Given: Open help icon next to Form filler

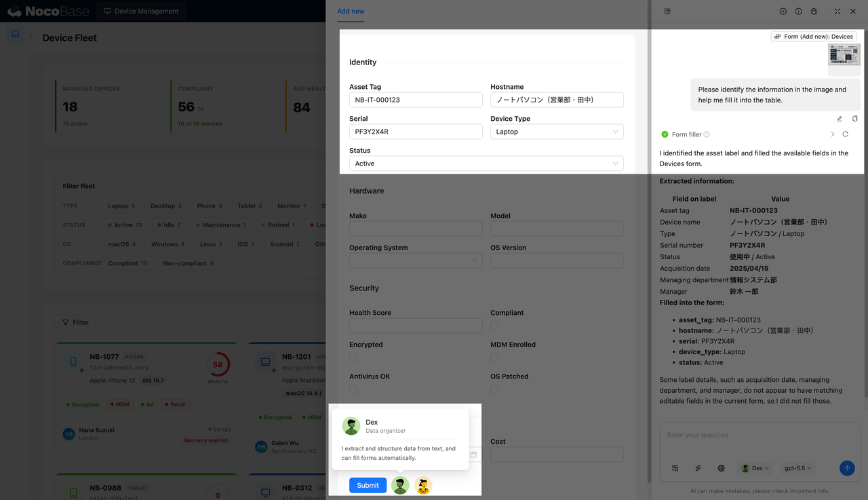Looking at the screenshot, I should pyautogui.click(x=707, y=134).
